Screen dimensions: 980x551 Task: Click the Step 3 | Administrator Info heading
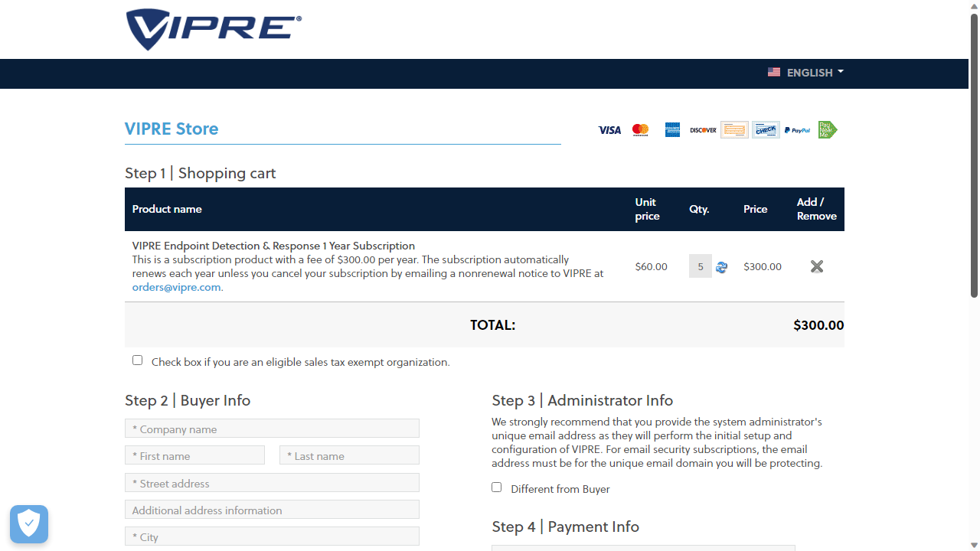click(x=583, y=401)
